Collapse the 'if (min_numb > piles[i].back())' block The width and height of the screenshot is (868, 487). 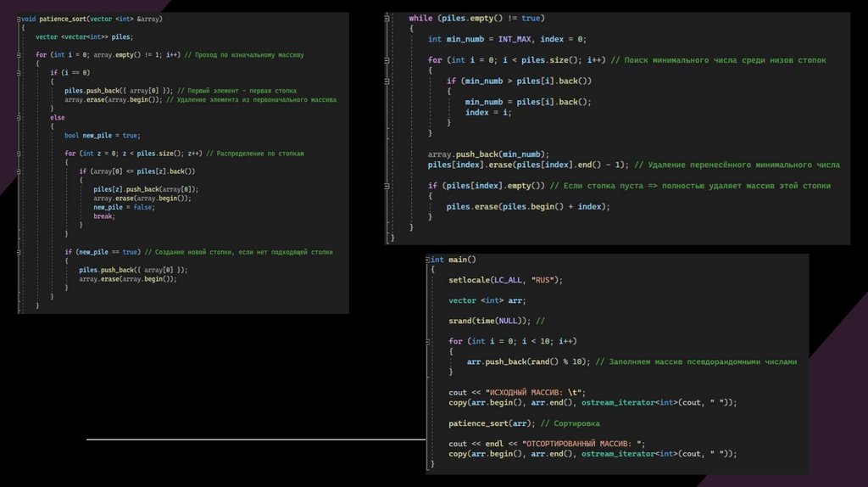tap(388, 81)
